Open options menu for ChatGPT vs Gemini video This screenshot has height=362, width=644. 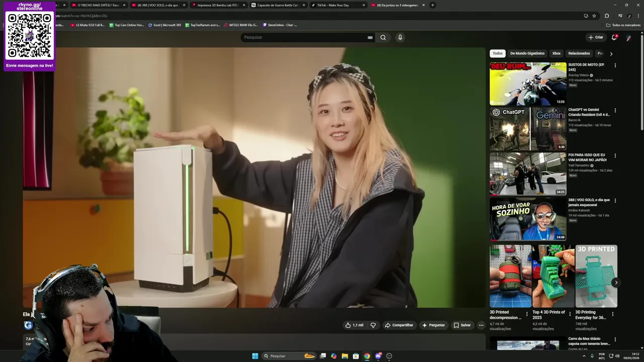coord(615,110)
